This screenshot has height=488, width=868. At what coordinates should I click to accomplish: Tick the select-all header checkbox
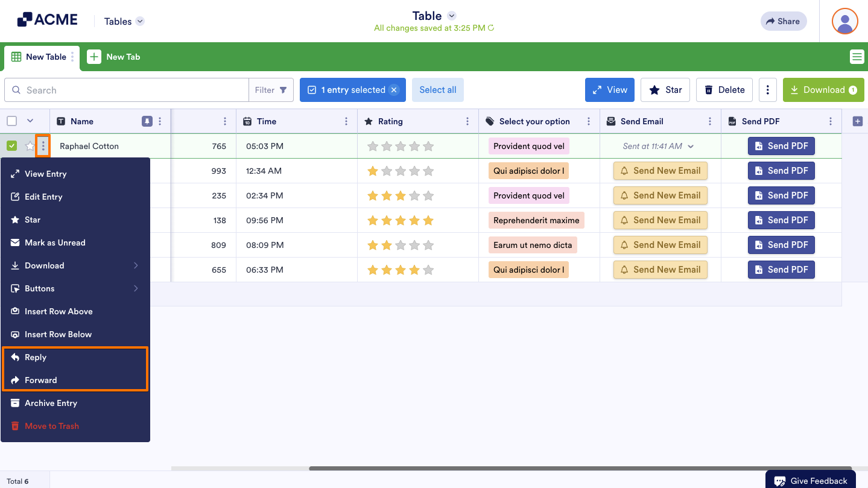(x=11, y=121)
